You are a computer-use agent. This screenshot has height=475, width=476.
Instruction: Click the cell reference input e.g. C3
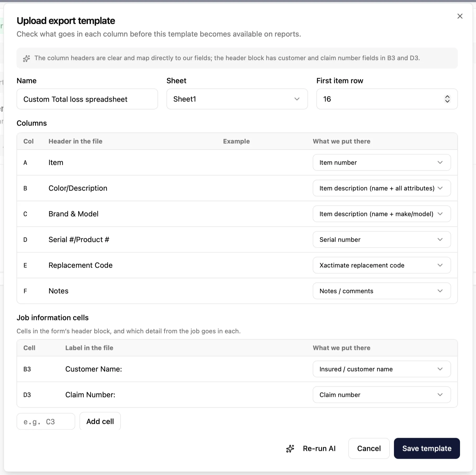(46, 422)
